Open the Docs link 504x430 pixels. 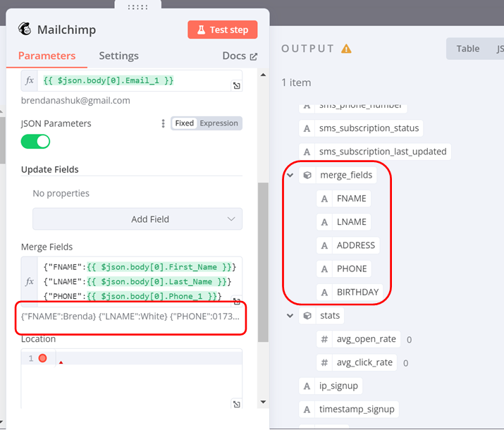(240, 56)
